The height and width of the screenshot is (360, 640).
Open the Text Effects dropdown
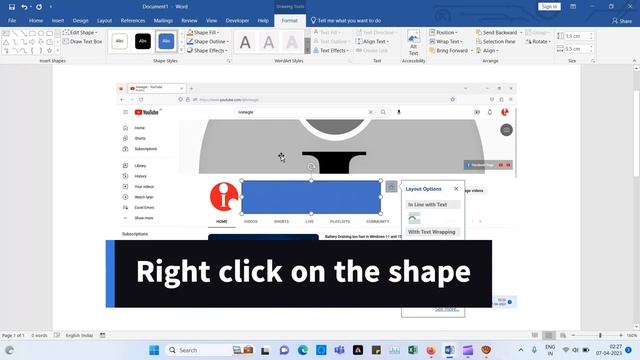click(331, 50)
